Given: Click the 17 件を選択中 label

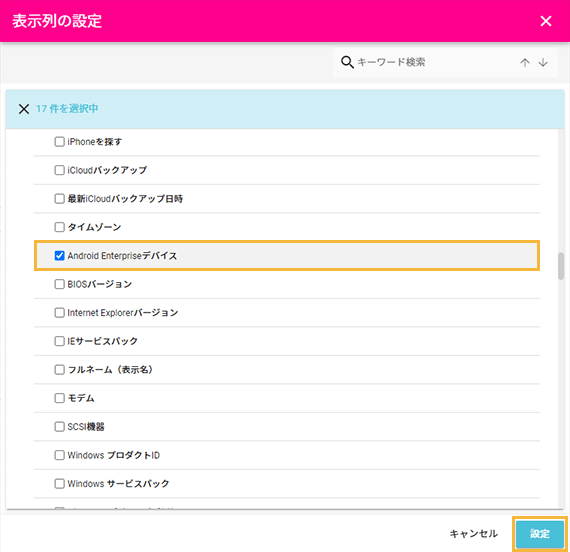Looking at the screenshot, I should point(67,108).
